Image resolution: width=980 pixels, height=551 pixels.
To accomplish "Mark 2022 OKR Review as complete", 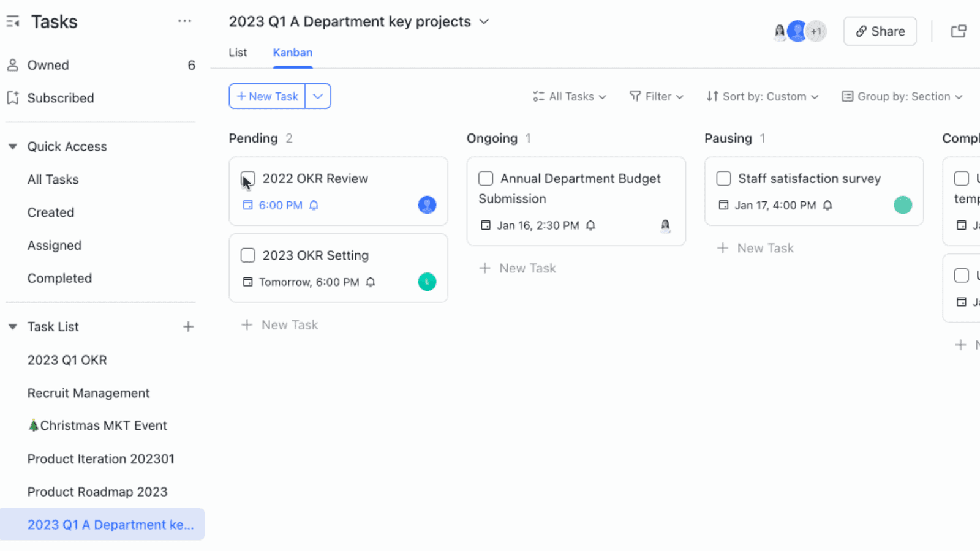I will click(247, 178).
